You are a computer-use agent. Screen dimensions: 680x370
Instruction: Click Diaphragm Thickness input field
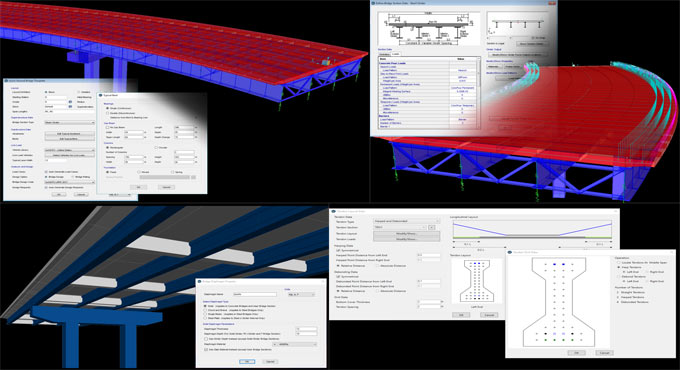(306, 329)
